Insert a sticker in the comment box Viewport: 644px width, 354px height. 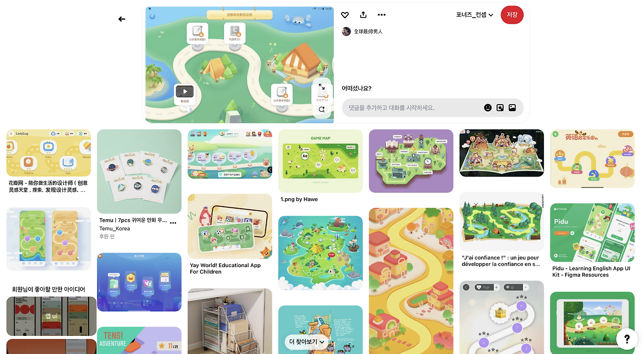[500, 108]
